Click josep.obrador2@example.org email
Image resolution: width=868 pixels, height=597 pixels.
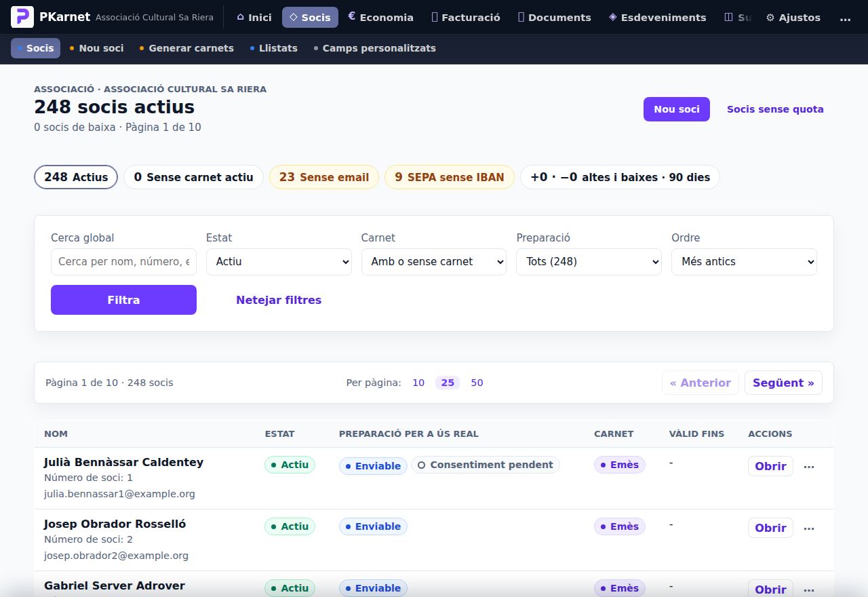pos(116,556)
